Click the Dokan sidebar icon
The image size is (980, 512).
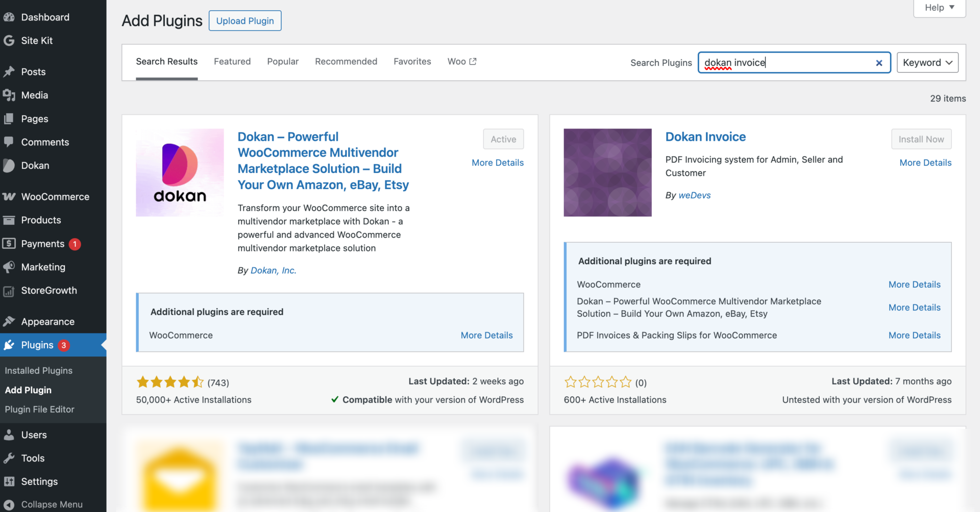(x=9, y=166)
